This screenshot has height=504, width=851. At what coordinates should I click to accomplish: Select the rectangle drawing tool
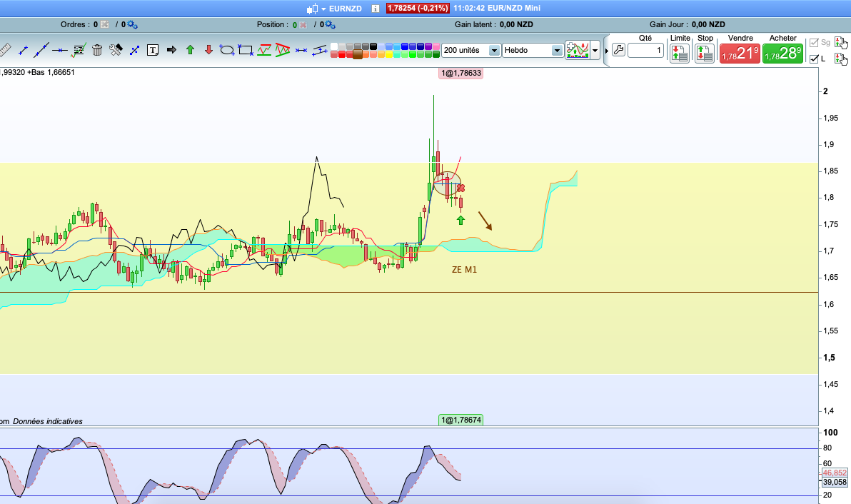[246, 50]
